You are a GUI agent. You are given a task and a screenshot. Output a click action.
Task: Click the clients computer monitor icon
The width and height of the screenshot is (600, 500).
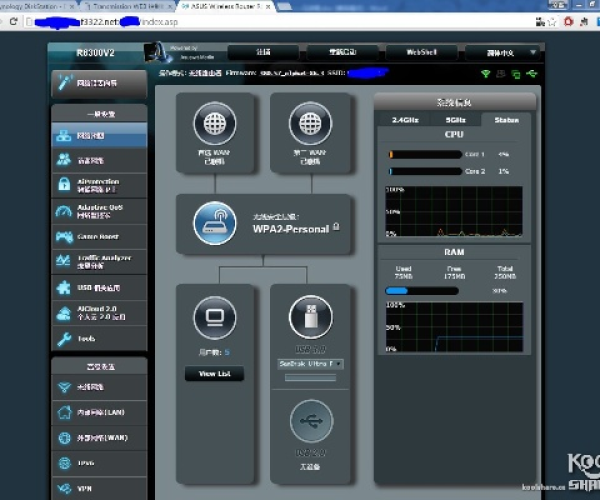(x=215, y=318)
